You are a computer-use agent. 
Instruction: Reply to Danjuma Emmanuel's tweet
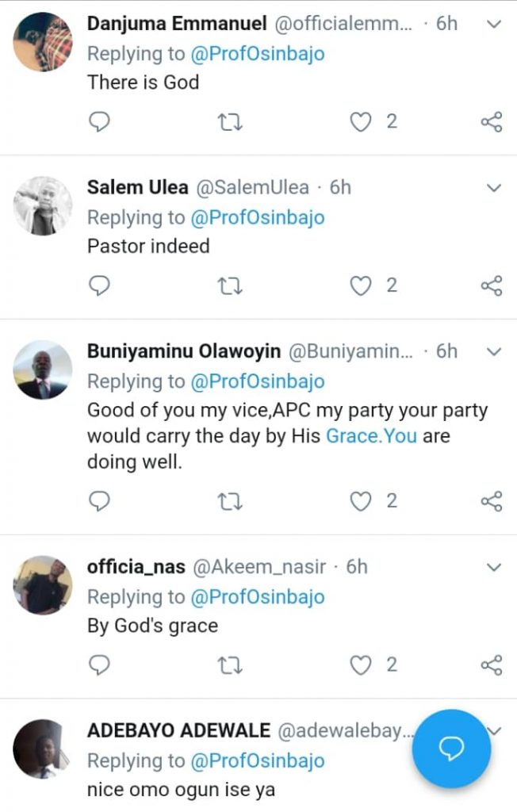pyautogui.click(x=98, y=122)
